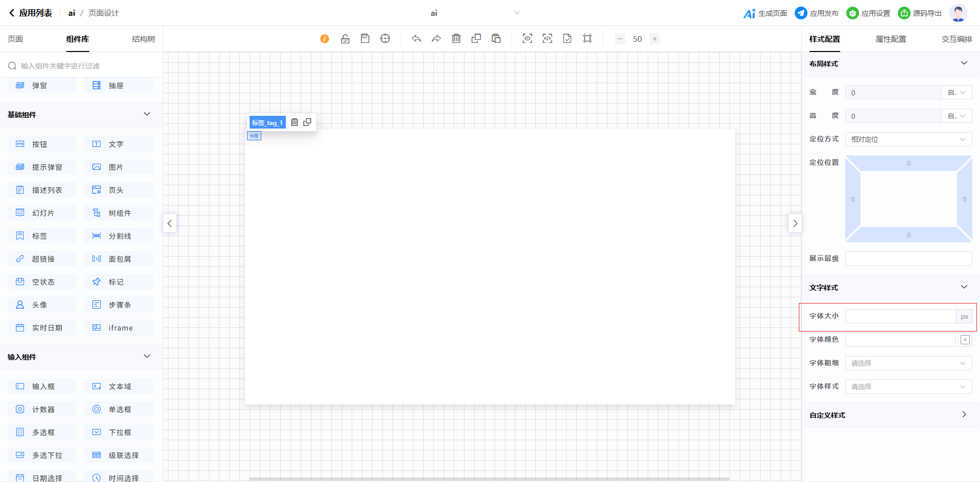Open the 字体颜色 color picker field
Image resolution: width=980 pixels, height=482 pixels.
click(900, 340)
